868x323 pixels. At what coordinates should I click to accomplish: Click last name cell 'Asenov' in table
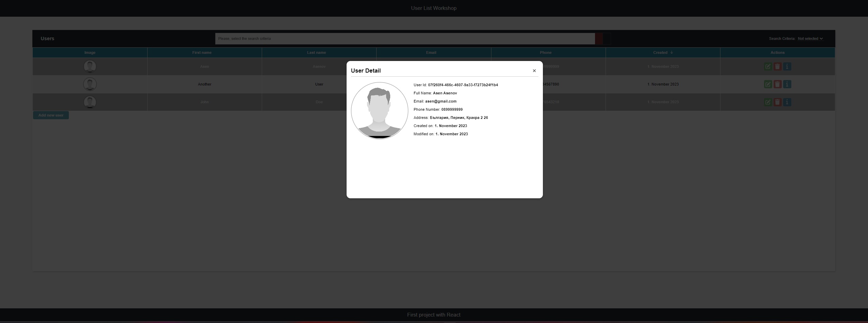point(319,66)
